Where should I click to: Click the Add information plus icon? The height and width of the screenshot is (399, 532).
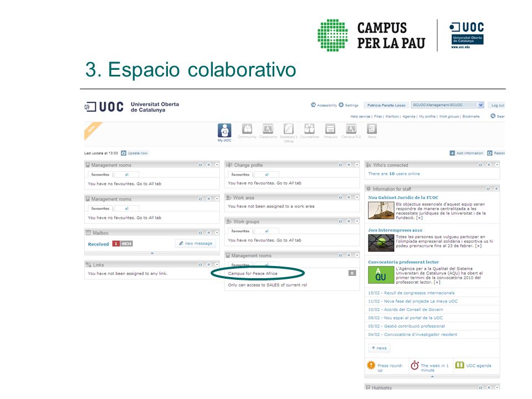point(452,153)
